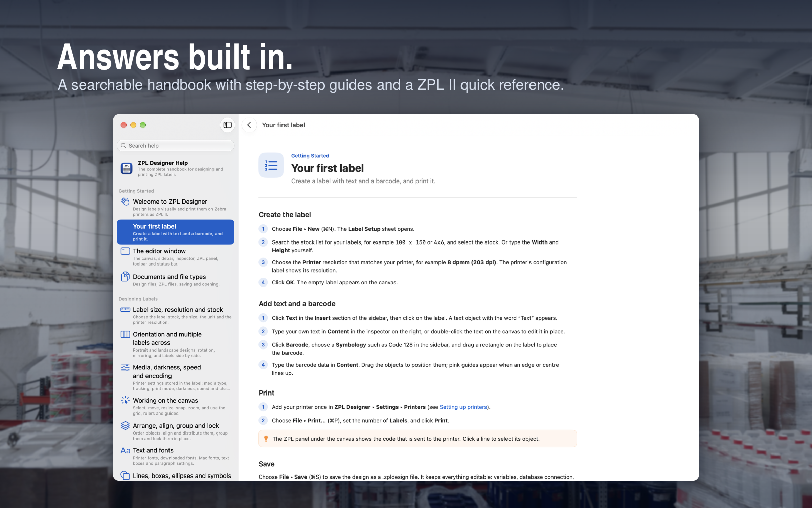Select the Your first label topic
The width and height of the screenshot is (812, 508).
[x=176, y=232]
